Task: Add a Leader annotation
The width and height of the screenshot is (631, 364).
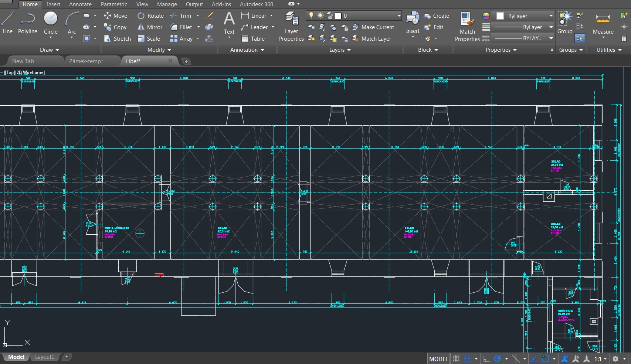Action: pos(254,27)
